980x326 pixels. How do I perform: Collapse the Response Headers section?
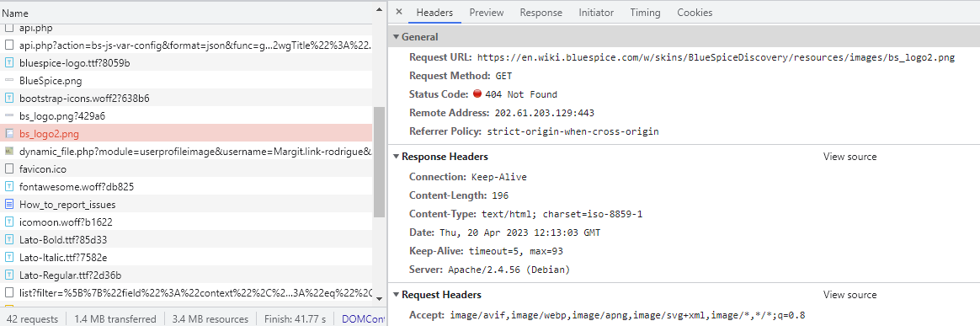(x=397, y=157)
